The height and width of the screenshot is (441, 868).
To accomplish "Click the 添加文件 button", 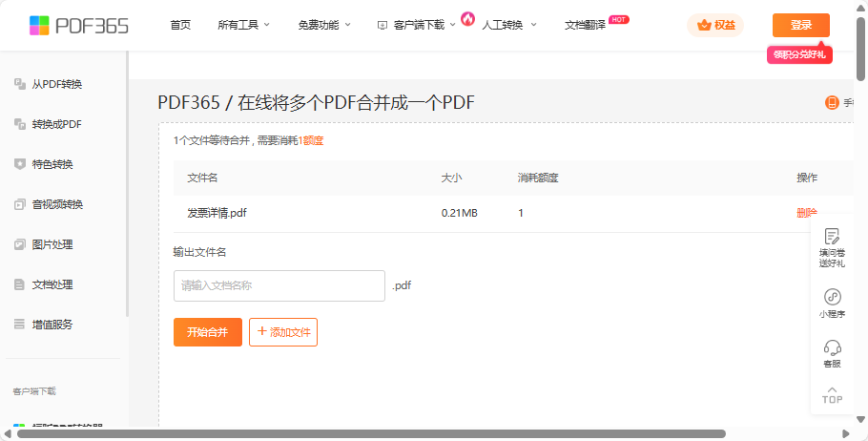I will pos(283,332).
